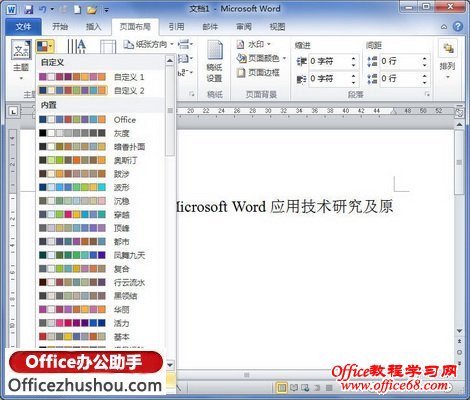The width and height of the screenshot is (470, 400).
Task: Undo the last action
Action: pyautogui.click(x=43, y=9)
